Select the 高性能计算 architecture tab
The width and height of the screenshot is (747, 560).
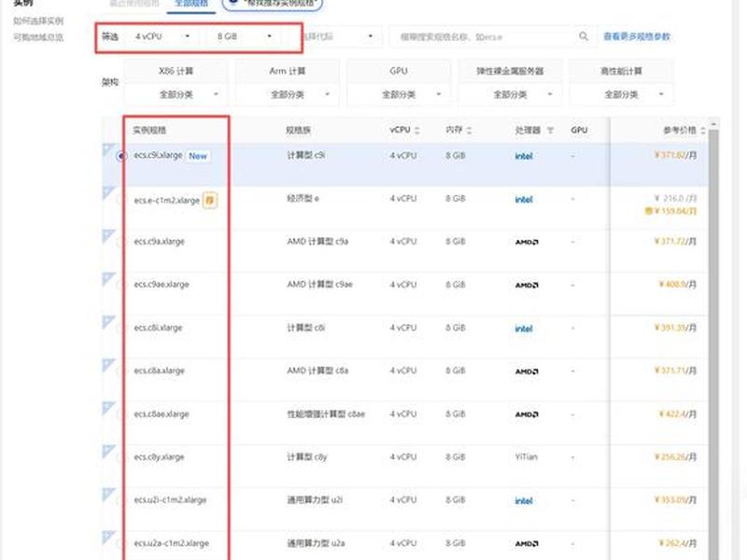pos(621,71)
